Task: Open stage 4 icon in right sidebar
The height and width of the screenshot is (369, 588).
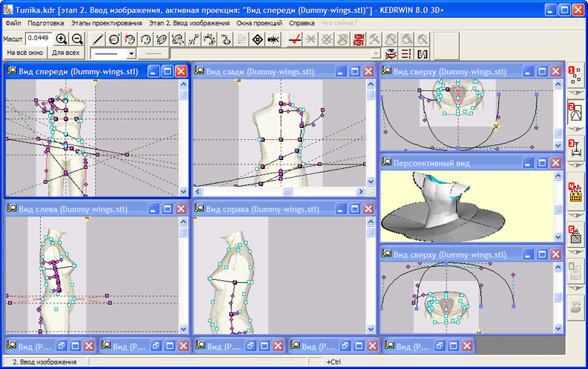Action: click(575, 192)
